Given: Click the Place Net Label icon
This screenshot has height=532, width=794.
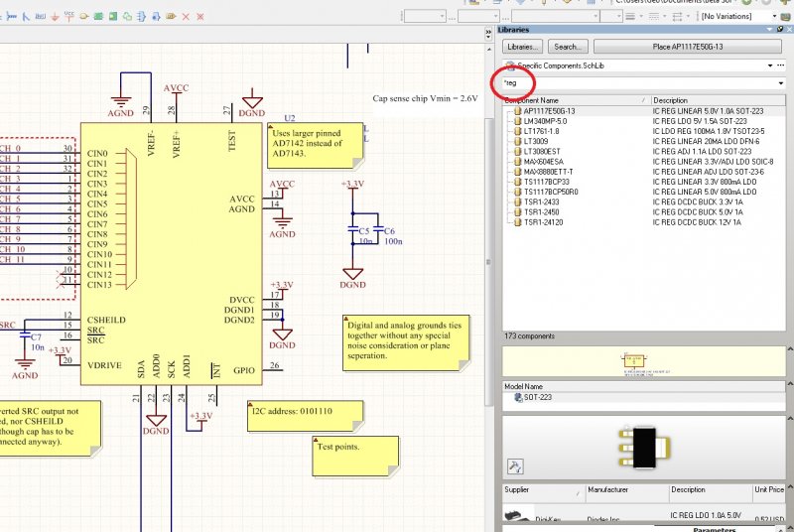Looking at the screenshot, I should click(38, 17).
